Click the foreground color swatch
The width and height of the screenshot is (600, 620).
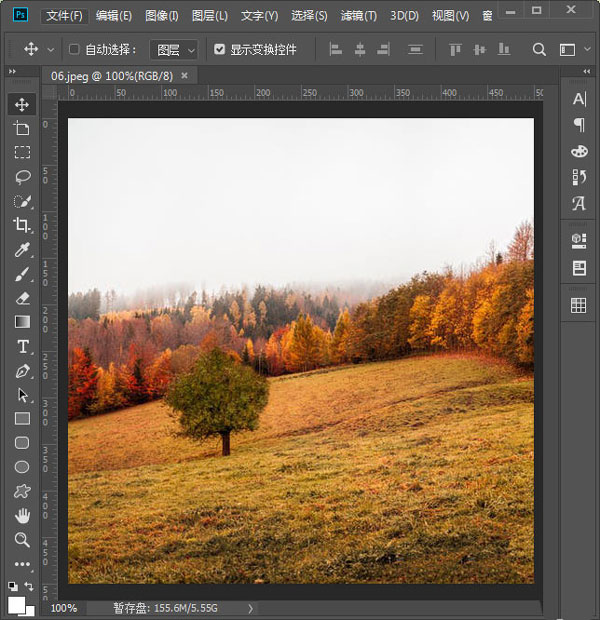(16, 605)
